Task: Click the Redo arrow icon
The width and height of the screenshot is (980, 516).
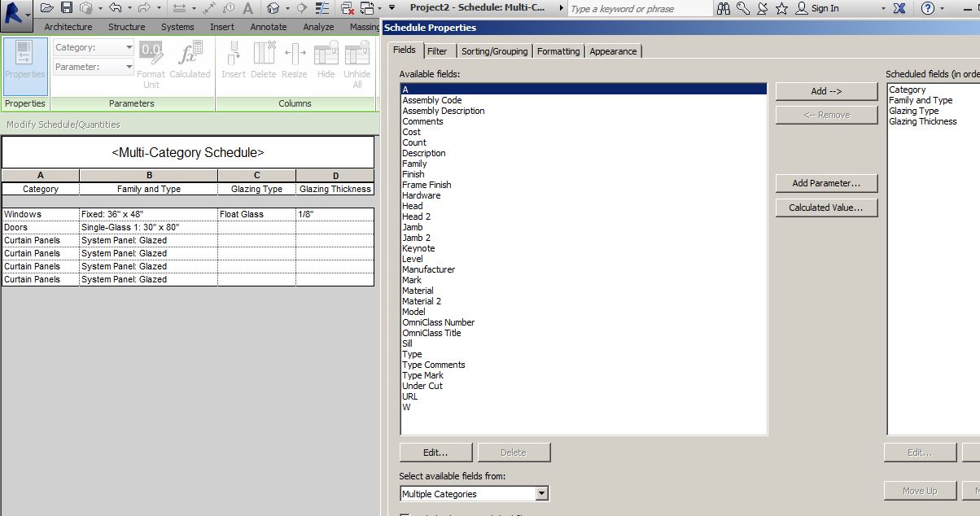Action: coord(144,7)
